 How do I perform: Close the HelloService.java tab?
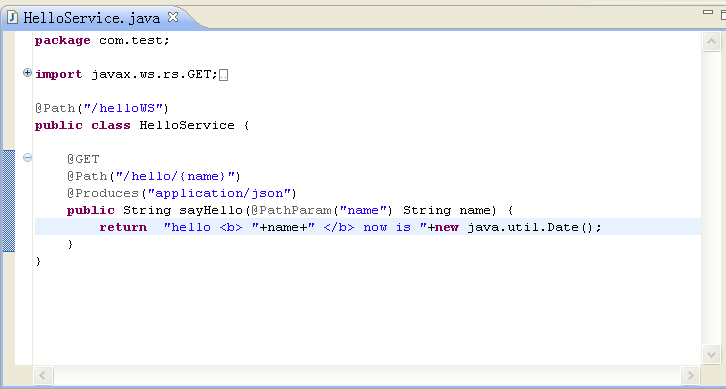[173, 18]
